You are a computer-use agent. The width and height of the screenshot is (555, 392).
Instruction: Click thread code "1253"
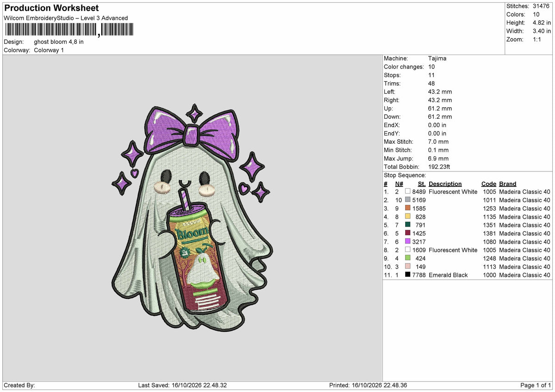click(x=489, y=208)
